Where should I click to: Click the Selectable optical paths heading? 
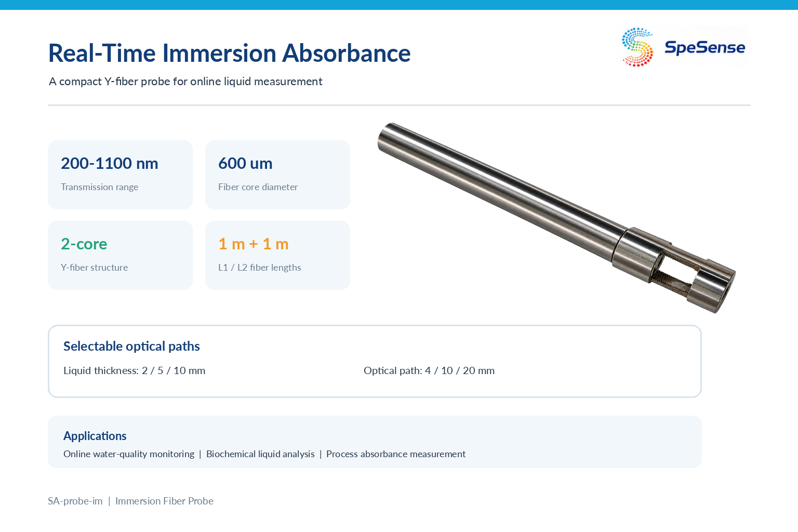click(131, 346)
